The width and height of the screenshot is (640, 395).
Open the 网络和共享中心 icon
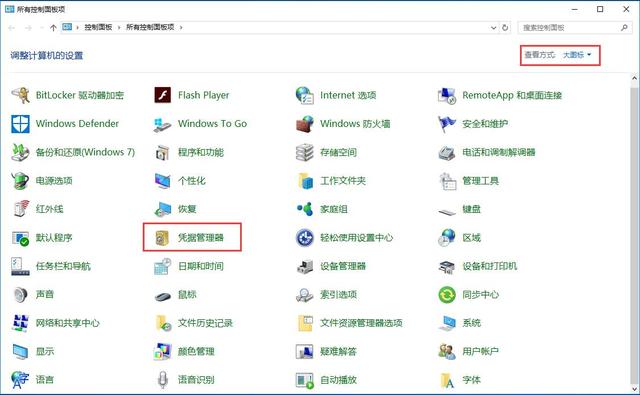tap(20, 323)
